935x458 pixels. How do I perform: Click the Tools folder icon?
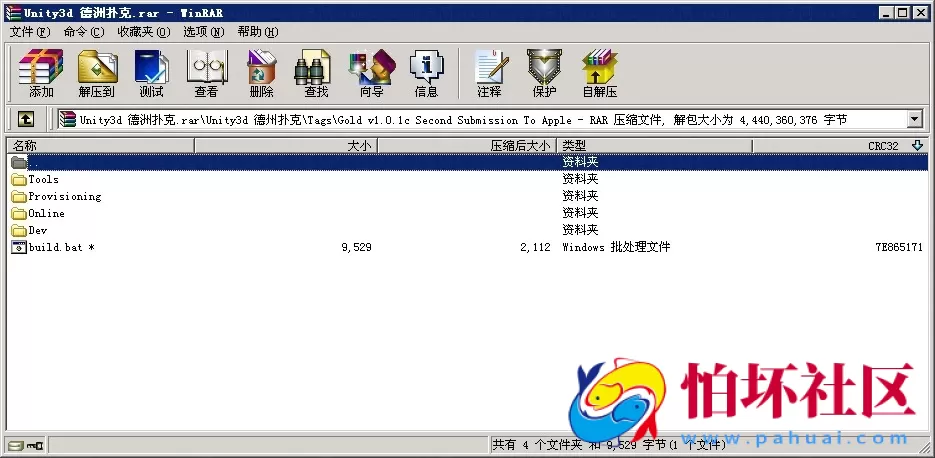click(x=19, y=180)
